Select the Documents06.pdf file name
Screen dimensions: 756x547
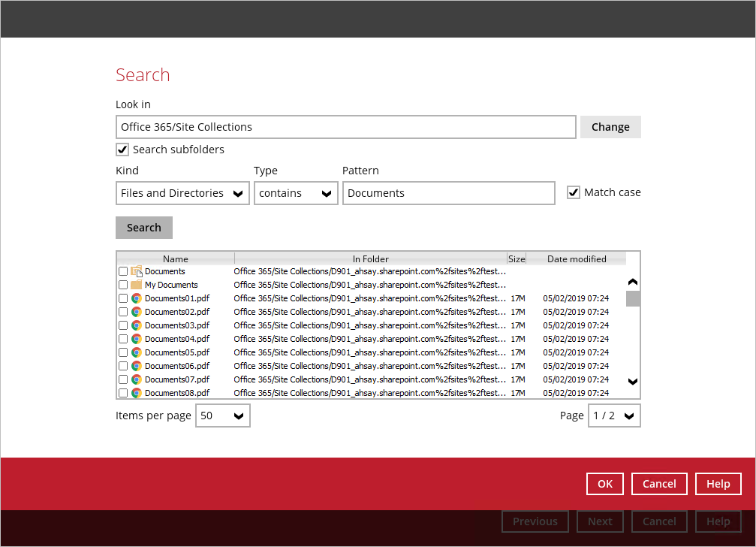pos(177,366)
